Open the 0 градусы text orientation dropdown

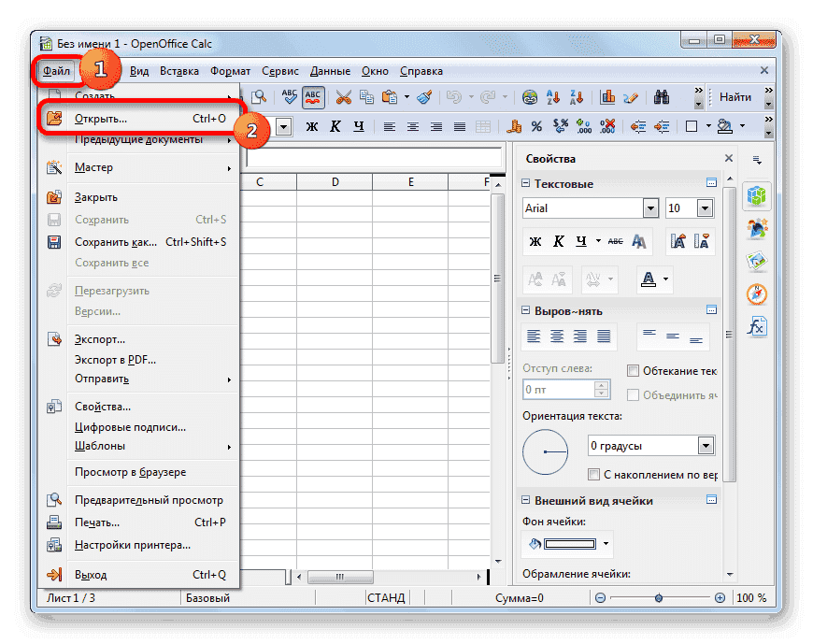pos(706,446)
